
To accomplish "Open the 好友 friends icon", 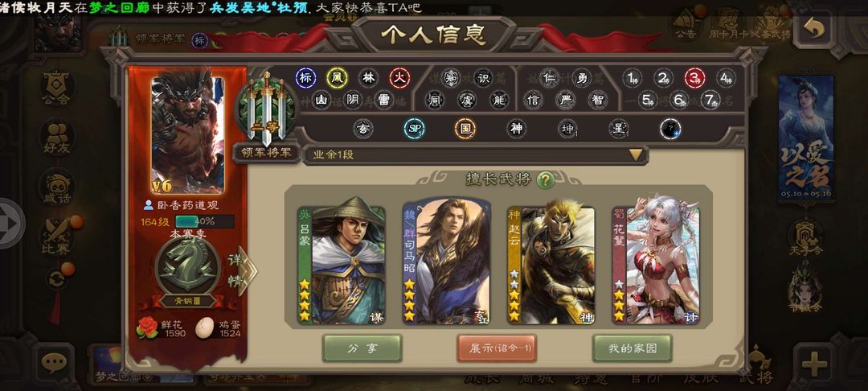I will pos(57,138).
